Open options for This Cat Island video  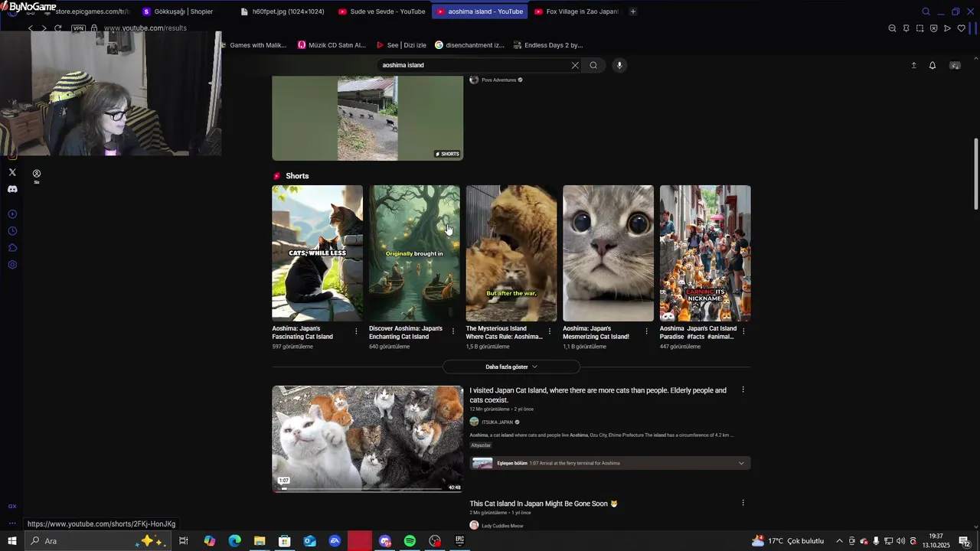click(743, 503)
